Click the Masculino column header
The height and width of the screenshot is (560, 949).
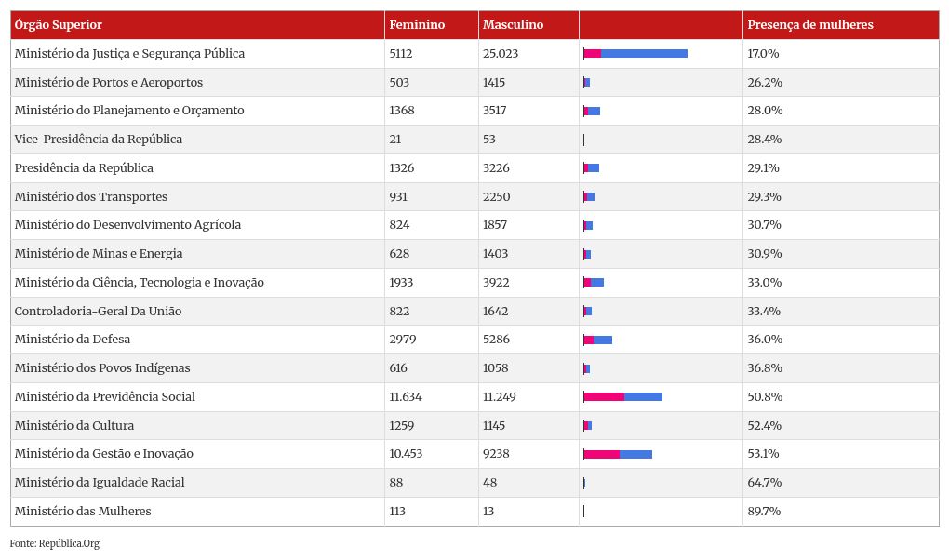tap(513, 25)
